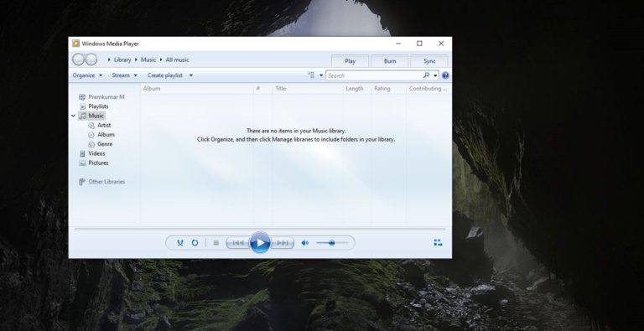Click the Windows Media Player title icon

(75, 44)
